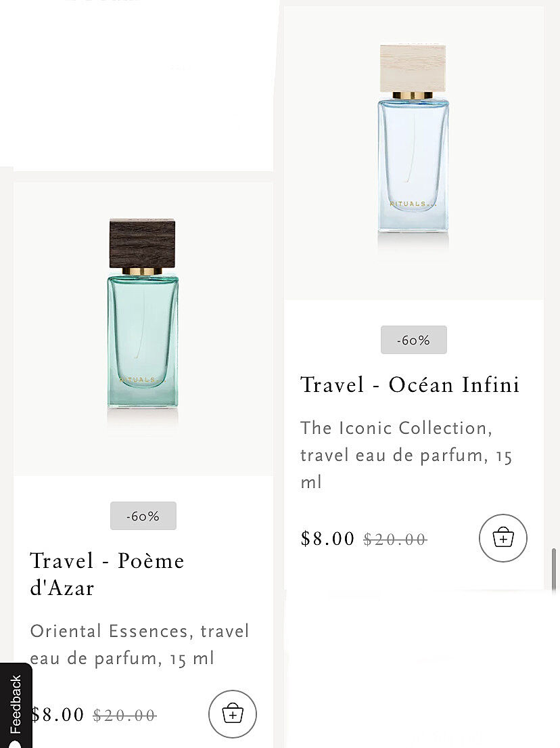Click the light wooden cap on the blue bottle
The height and width of the screenshot is (748, 560).
coord(413,68)
